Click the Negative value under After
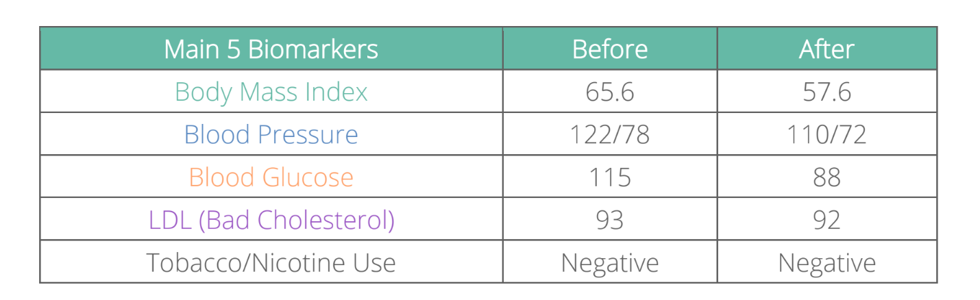 (827, 262)
